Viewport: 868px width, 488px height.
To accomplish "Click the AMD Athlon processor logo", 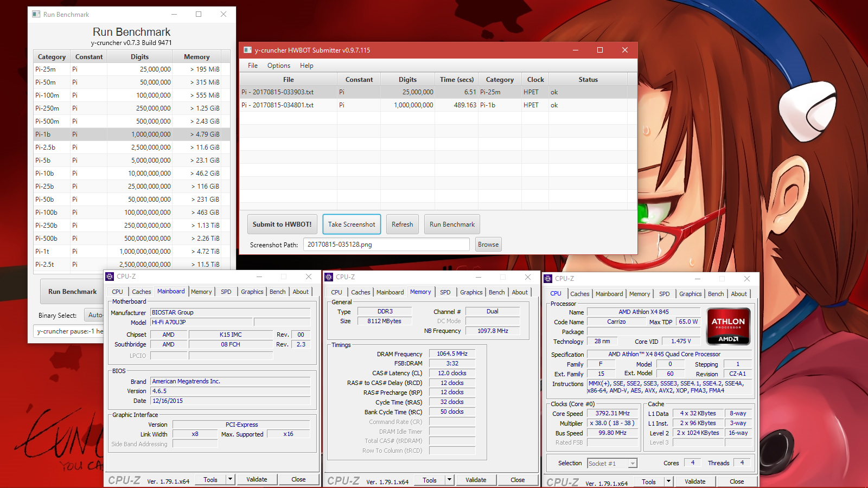I will (x=728, y=326).
